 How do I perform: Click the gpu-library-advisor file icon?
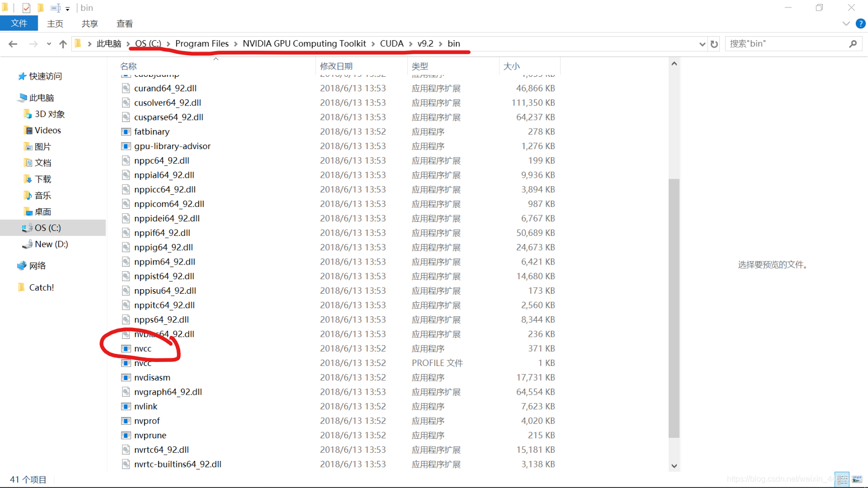126,146
